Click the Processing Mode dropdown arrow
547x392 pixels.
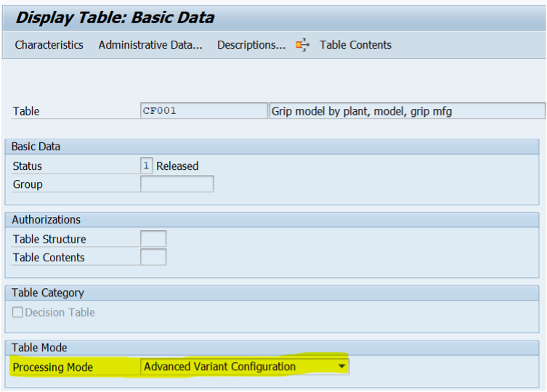click(x=341, y=367)
